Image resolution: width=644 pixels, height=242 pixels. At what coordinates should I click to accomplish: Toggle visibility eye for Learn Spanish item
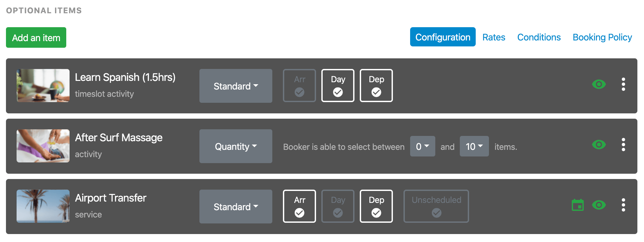point(599,85)
